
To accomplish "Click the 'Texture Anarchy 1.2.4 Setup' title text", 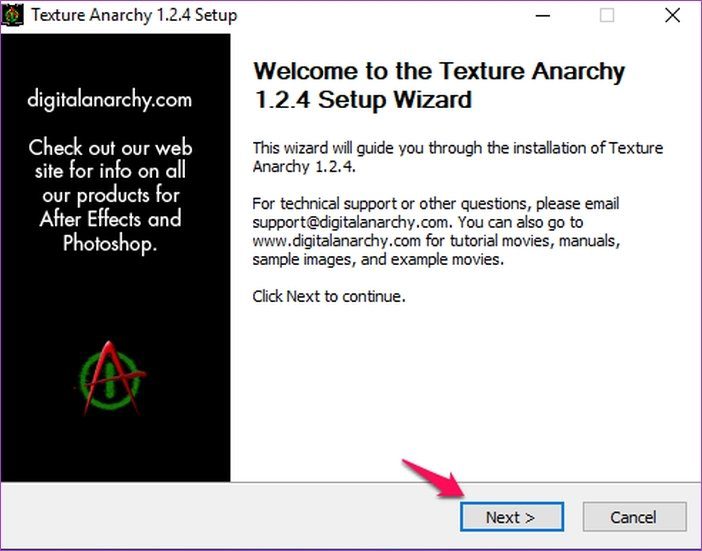I will (x=134, y=15).
